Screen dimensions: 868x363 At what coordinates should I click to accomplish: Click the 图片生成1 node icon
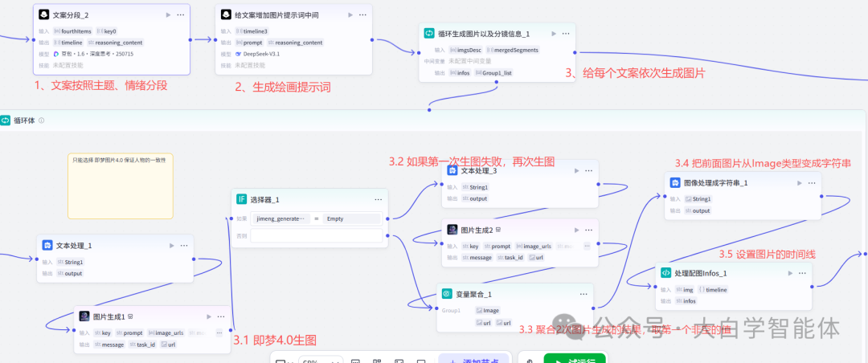pyautogui.click(x=84, y=316)
